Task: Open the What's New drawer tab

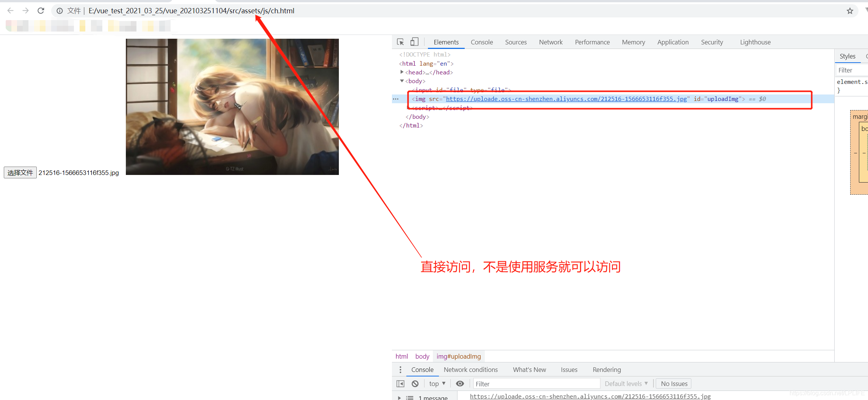Action: 529,370
